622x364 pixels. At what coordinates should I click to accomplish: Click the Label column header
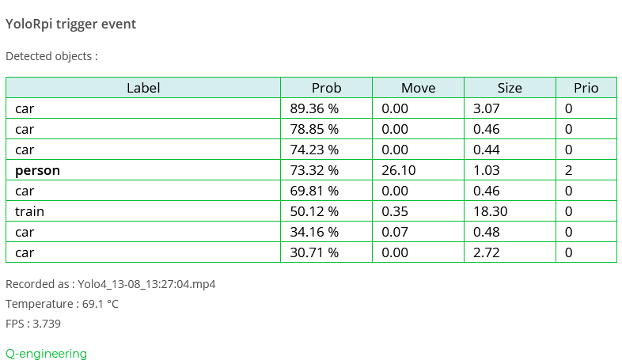pyautogui.click(x=143, y=88)
